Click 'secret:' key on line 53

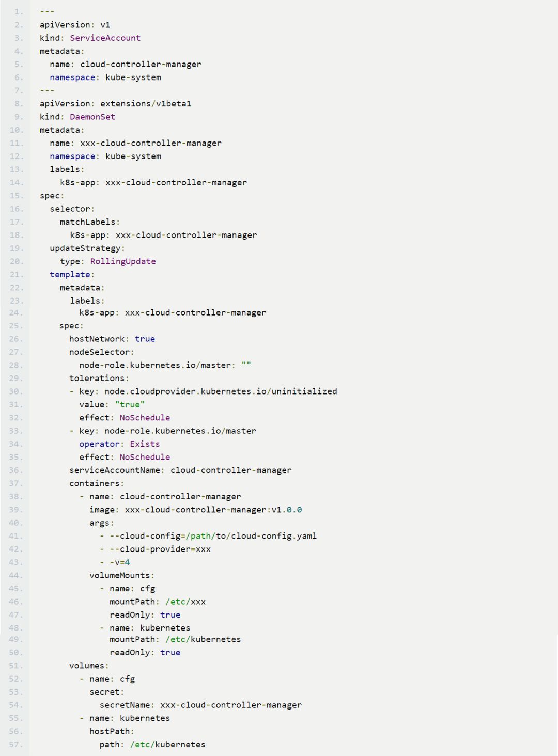tap(106, 692)
